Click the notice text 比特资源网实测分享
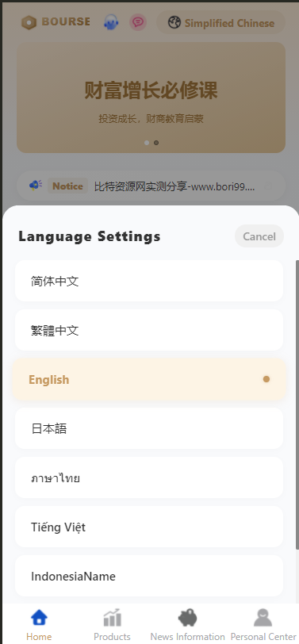This screenshot has width=299, height=644. [174, 186]
